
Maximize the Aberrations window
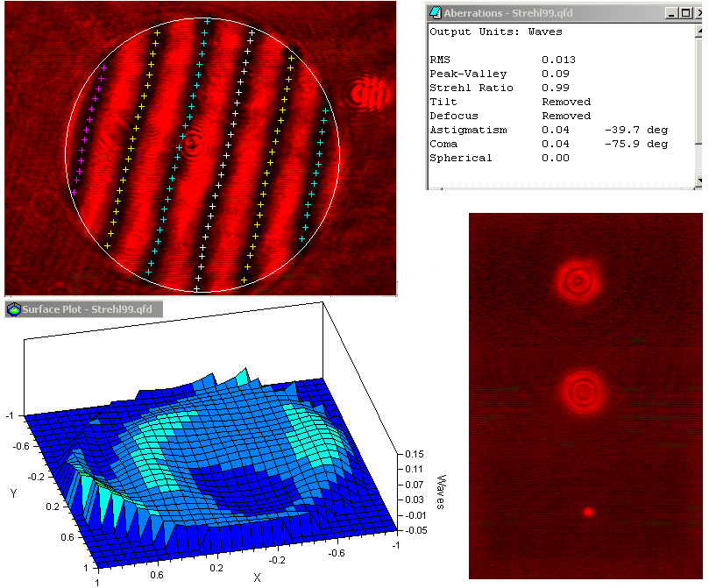pyautogui.click(x=686, y=13)
